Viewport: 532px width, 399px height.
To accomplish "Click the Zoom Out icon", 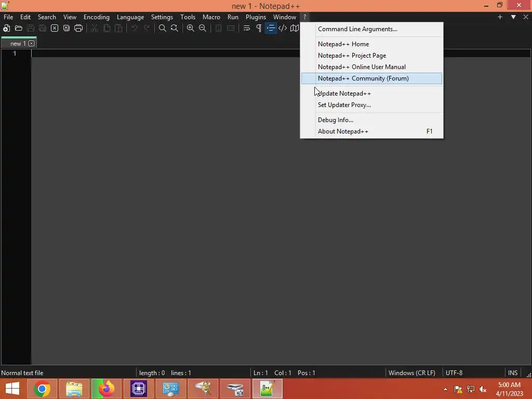I will [203, 28].
